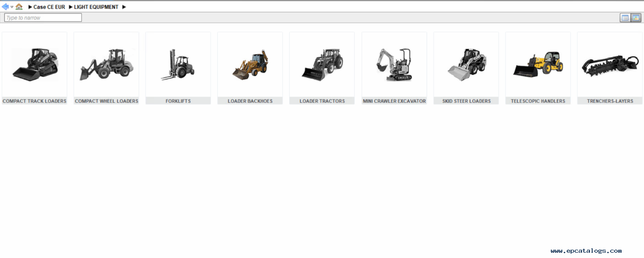Open the Case CE EUR breadcrumb
This screenshot has width=644, height=258.
[x=49, y=7]
